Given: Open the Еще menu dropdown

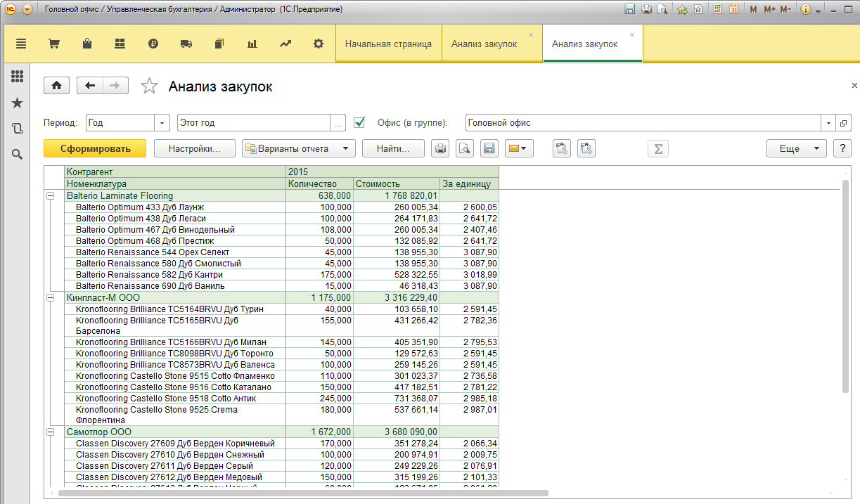Looking at the screenshot, I should pos(796,148).
